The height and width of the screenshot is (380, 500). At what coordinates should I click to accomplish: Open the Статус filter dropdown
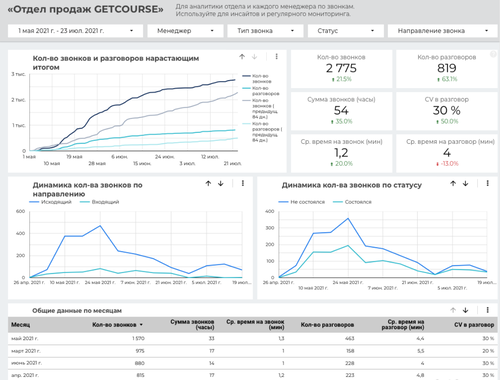pos(346,31)
